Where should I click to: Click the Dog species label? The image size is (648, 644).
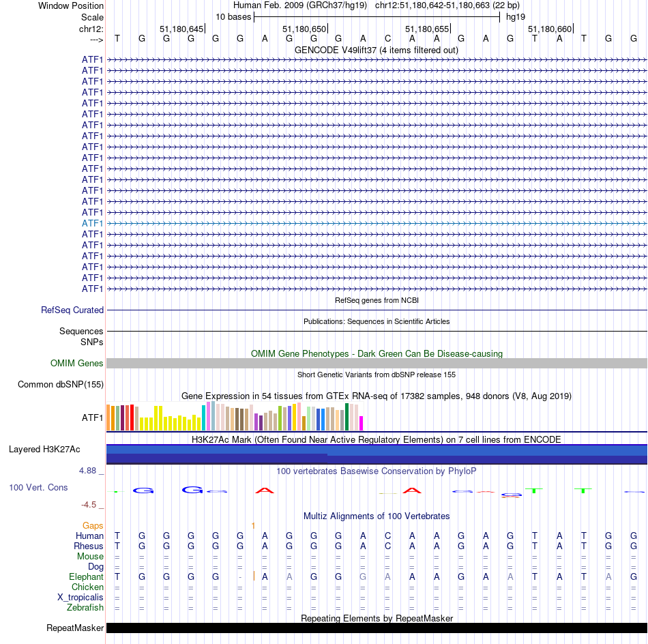tap(95, 567)
